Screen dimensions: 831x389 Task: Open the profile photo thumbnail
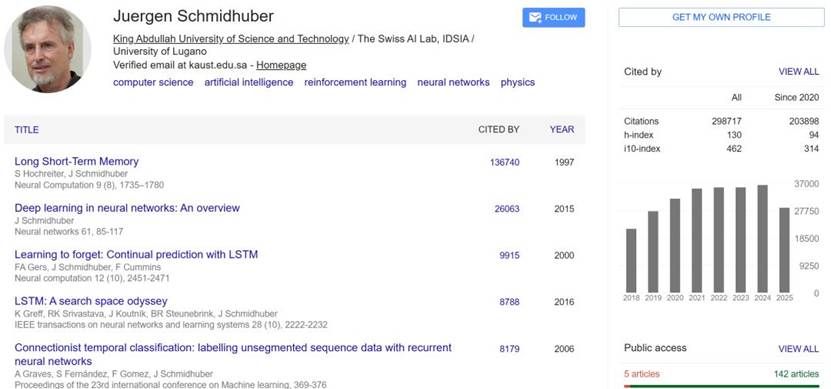pyautogui.click(x=48, y=49)
